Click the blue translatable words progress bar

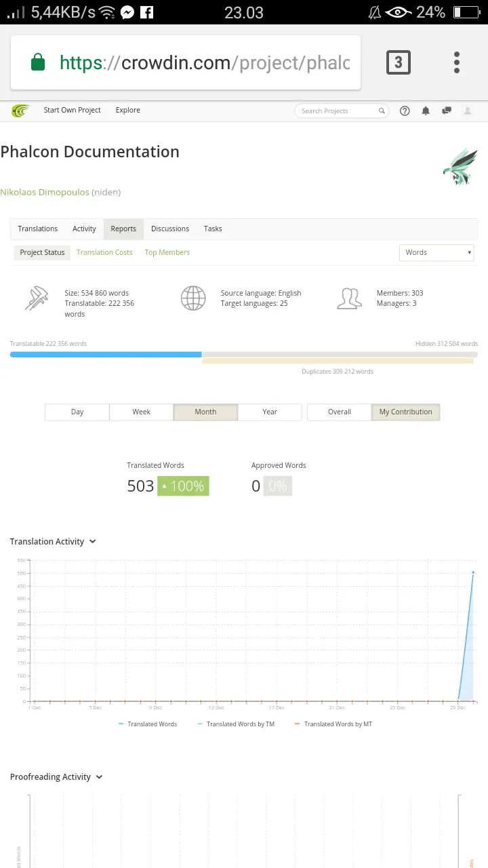[x=106, y=354]
